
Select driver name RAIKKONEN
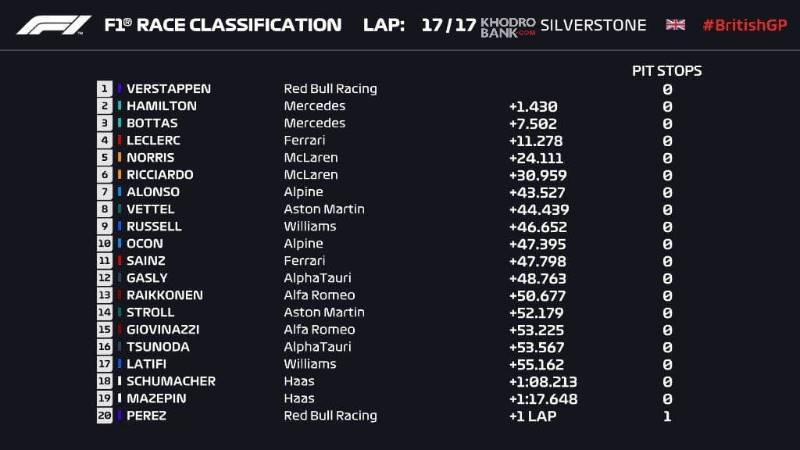tap(164, 296)
